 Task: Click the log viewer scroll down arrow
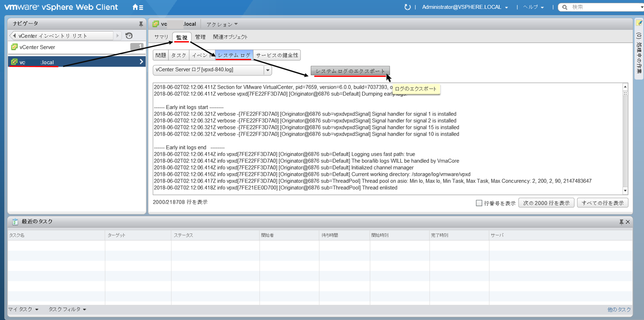(x=625, y=191)
